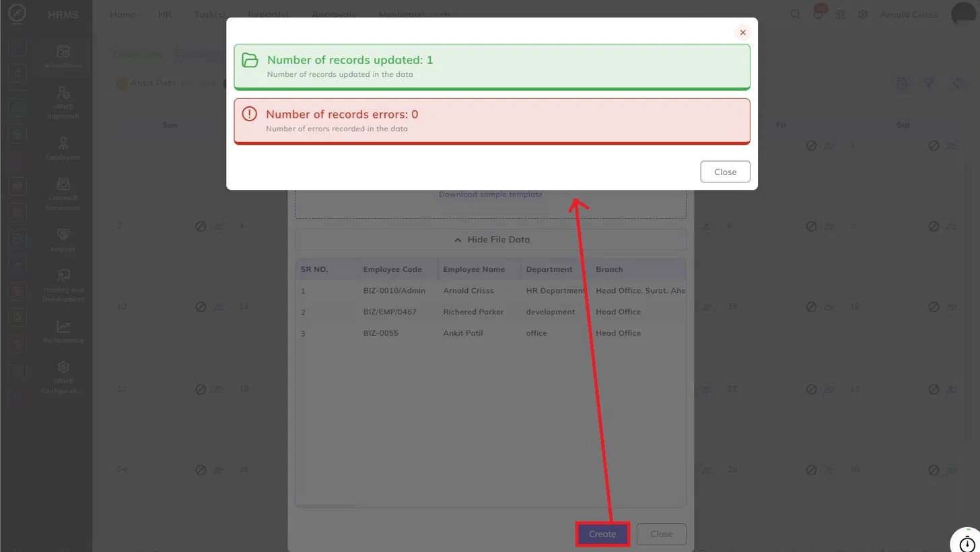Click the people icon on Sunday the 10th
Viewport: 980px width, 552px height.
point(219,307)
